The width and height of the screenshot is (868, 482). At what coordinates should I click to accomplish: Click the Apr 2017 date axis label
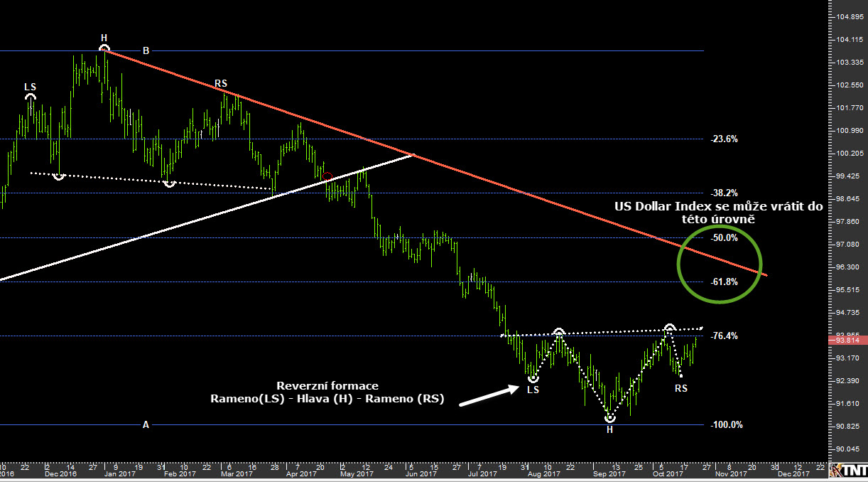(x=300, y=473)
